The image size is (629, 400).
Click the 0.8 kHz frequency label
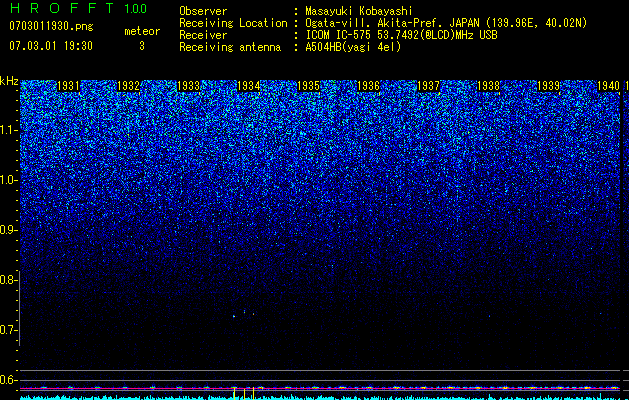(7, 280)
